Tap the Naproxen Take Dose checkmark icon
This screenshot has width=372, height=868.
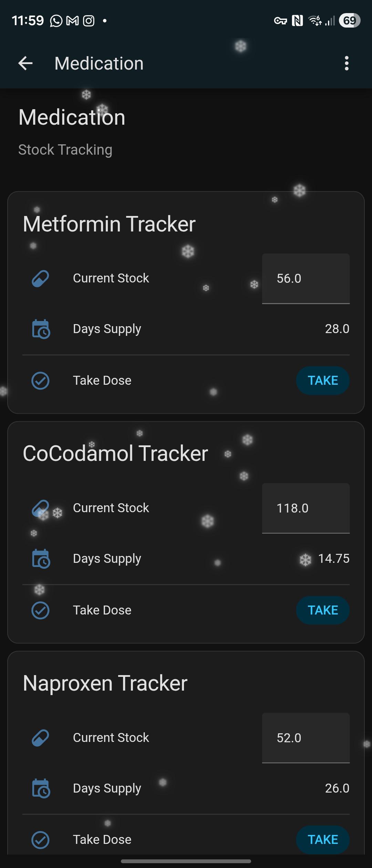pyautogui.click(x=40, y=839)
